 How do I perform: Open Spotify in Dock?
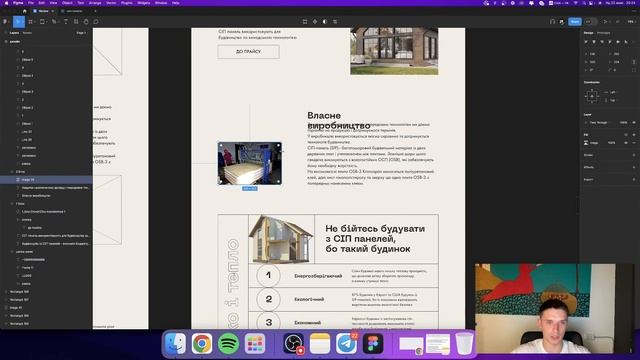pyautogui.click(x=228, y=343)
